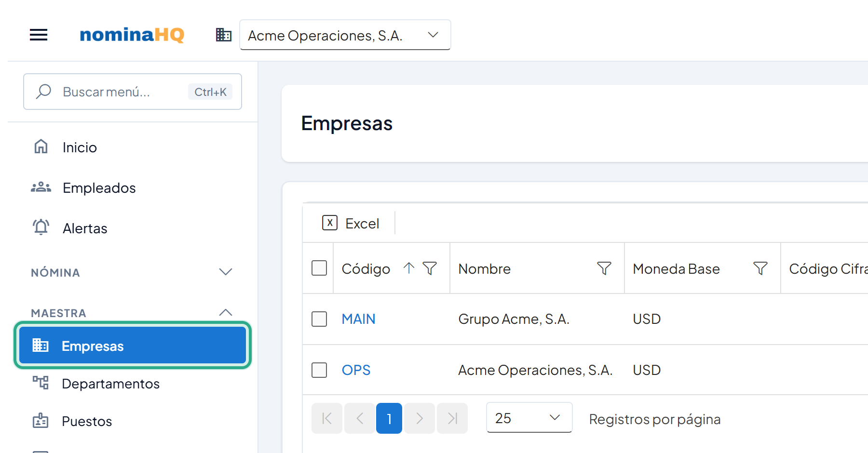868x453 pixels.
Task: Go to the previous page
Action: click(x=359, y=418)
